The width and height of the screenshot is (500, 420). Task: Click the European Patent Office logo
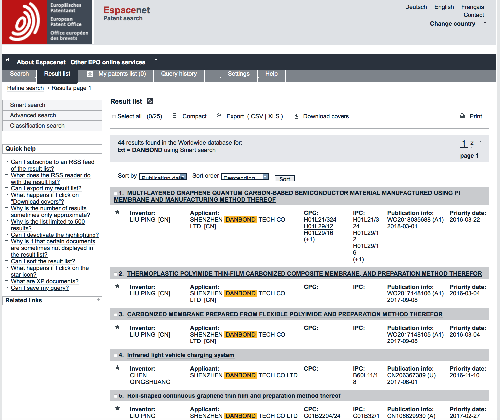[47, 22]
